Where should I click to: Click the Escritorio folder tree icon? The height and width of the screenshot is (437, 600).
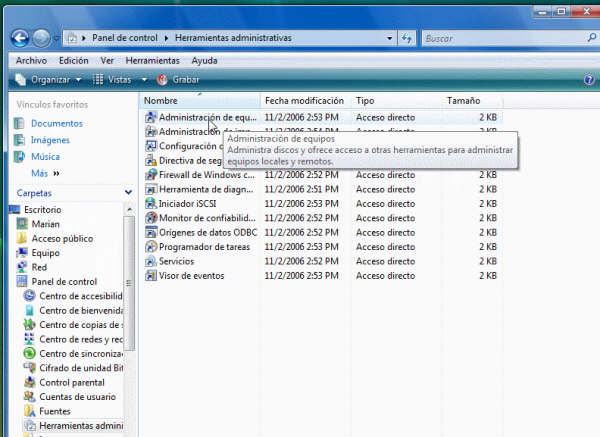click(x=14, y=210)
